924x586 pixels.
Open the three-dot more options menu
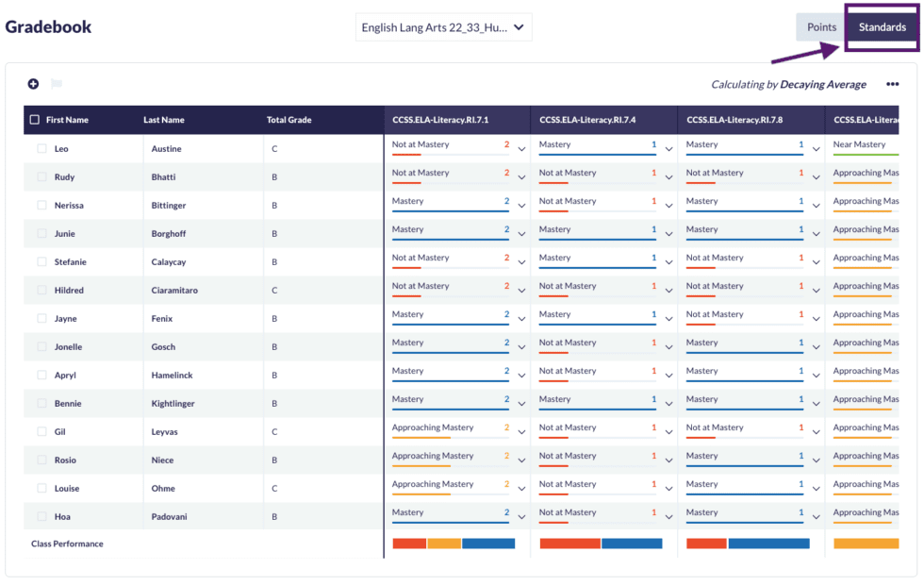click(x=892, y=85)
